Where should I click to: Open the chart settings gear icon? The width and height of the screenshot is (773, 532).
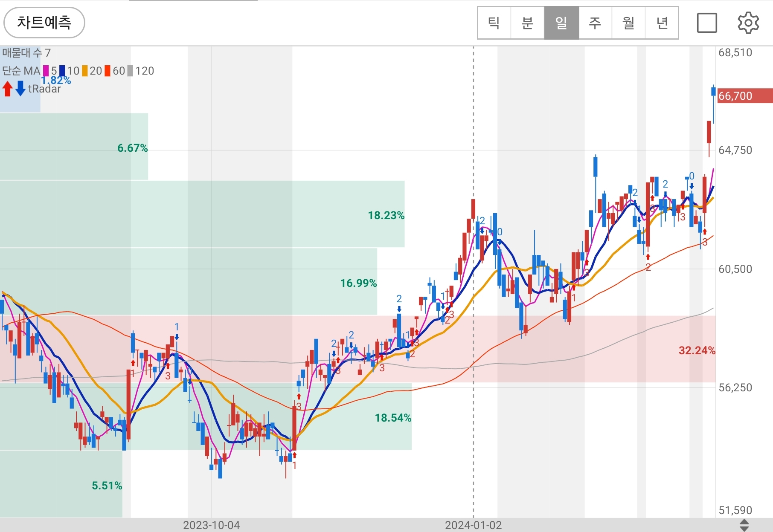pos(748,23)
